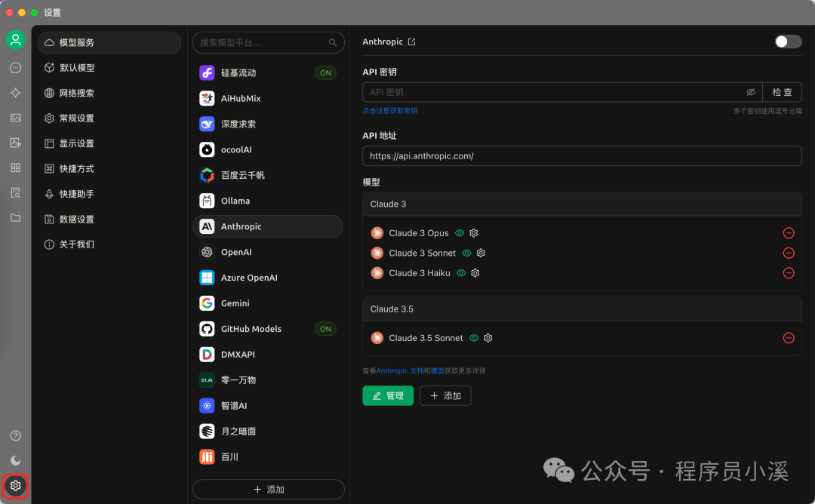Screen dimensions: 815x504
Task: Open the Anthropic 文档 link
Action: point(400,370)
